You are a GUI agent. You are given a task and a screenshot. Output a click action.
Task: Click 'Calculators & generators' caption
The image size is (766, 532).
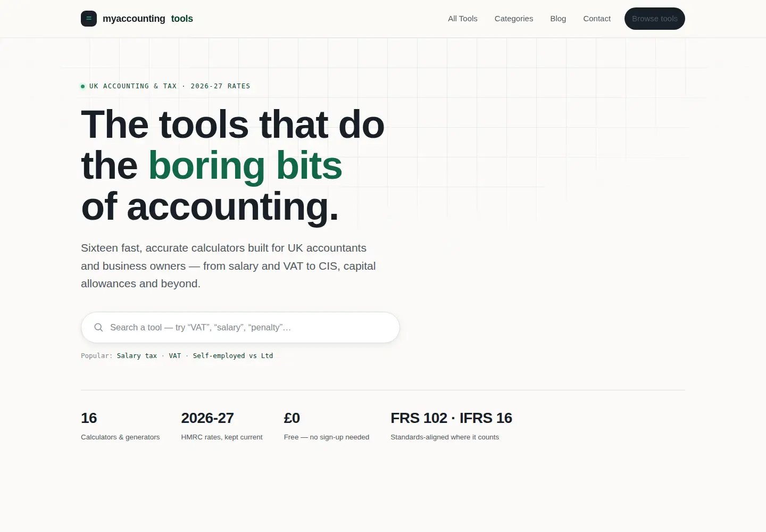pyautogui.click(x=120, y=437)
